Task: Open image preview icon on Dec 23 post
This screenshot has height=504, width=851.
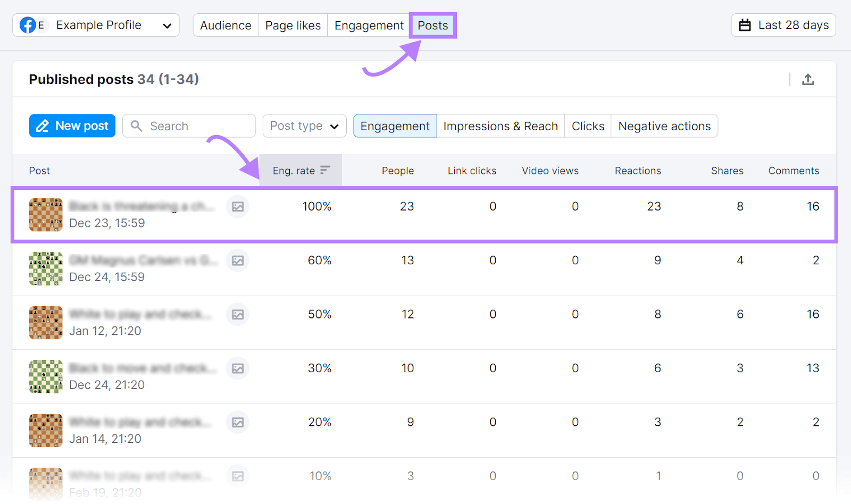Action: tap(237, 207)
